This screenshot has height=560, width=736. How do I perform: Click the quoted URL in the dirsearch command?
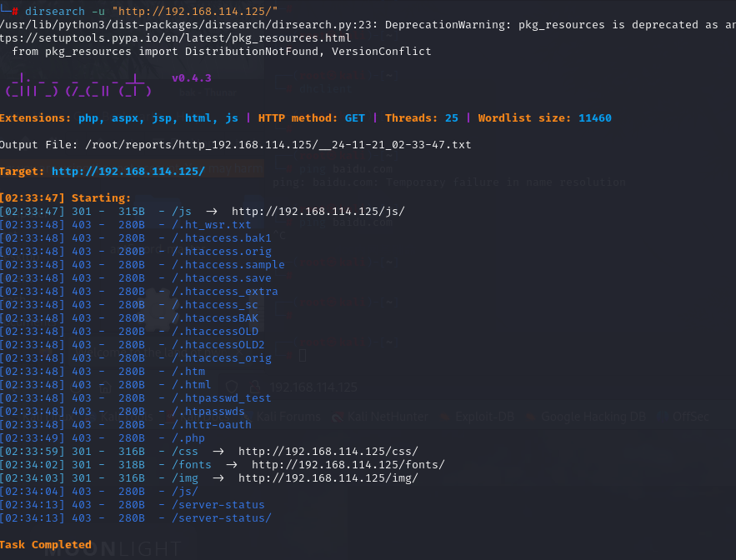click(195, 11)
